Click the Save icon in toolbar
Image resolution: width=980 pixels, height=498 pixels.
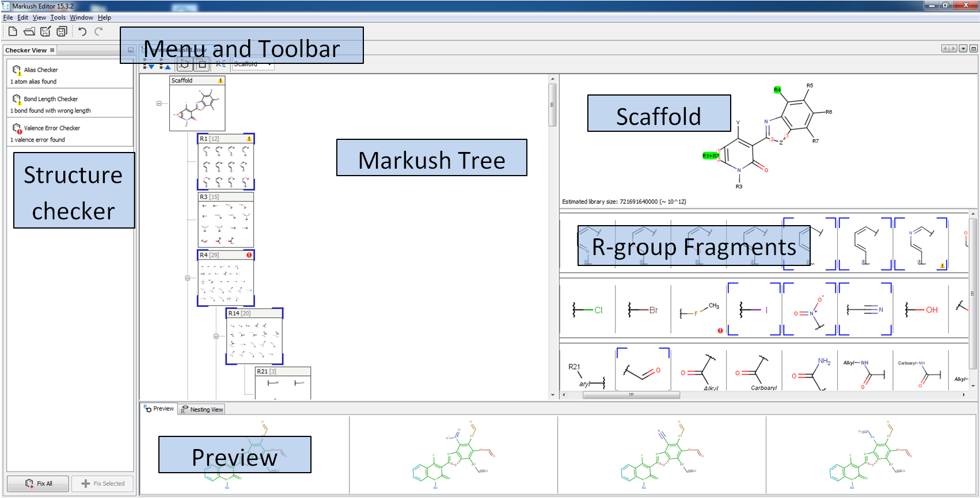click(45, 32)
